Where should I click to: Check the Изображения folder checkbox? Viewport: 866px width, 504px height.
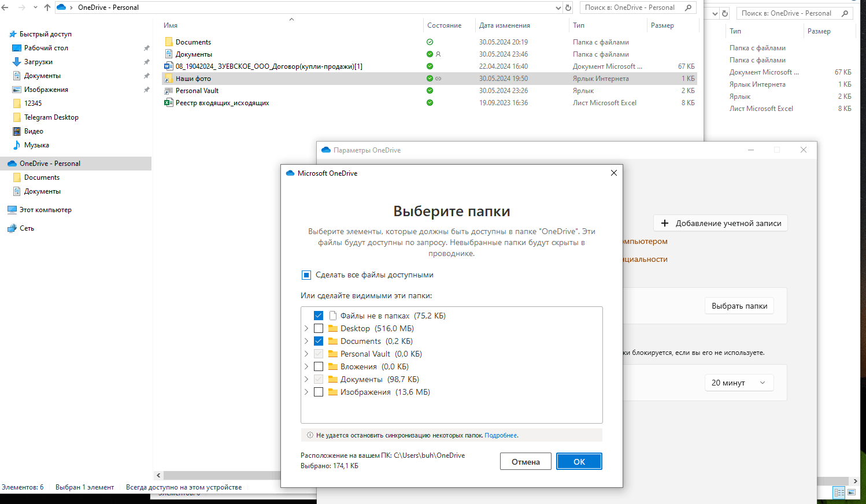(319, 392)
